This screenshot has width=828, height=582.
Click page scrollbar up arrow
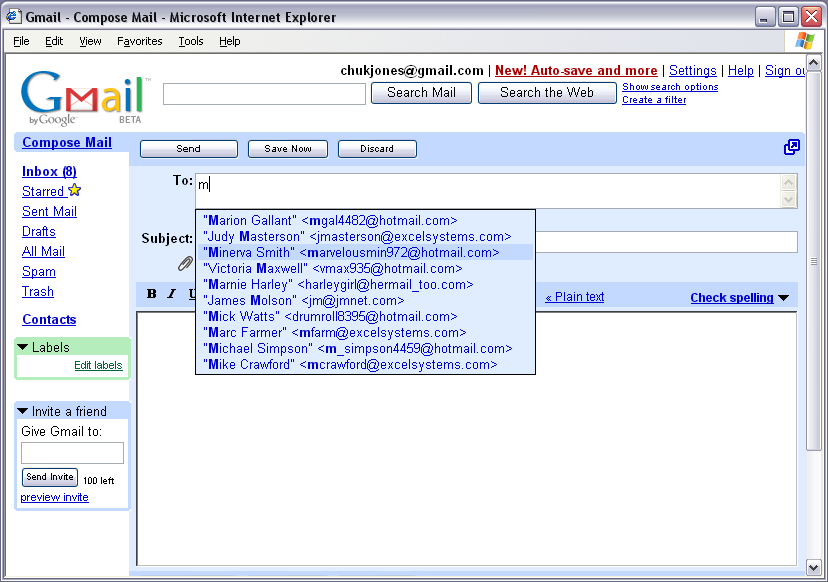click(814, 63)
